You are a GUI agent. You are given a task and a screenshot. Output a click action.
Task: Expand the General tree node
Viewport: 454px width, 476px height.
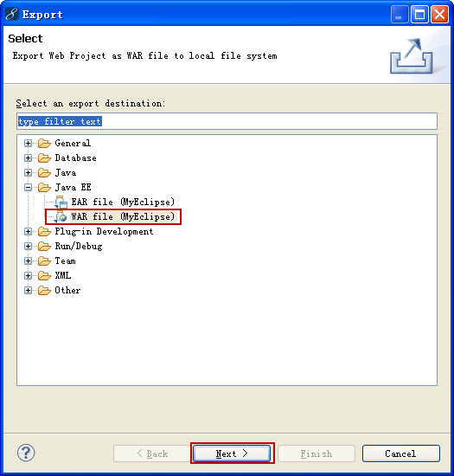(x=28, y=143)
